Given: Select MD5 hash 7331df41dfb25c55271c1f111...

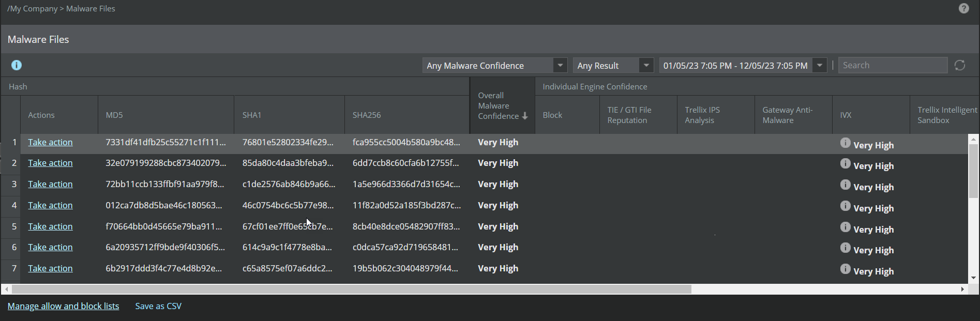Looking at the screenshot, I should (165, 142).
